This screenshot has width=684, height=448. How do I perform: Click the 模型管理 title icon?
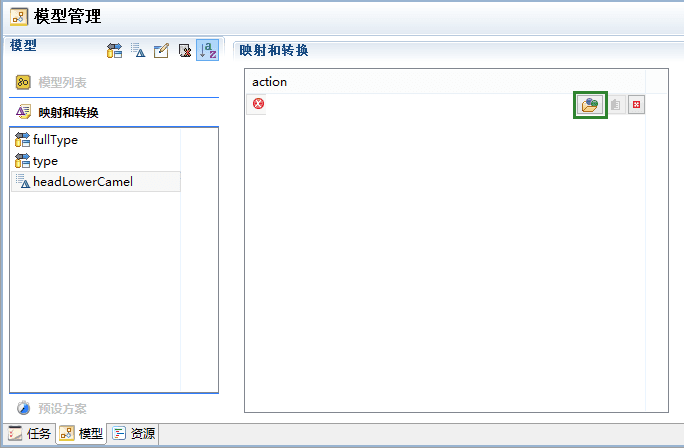point(19,17)
